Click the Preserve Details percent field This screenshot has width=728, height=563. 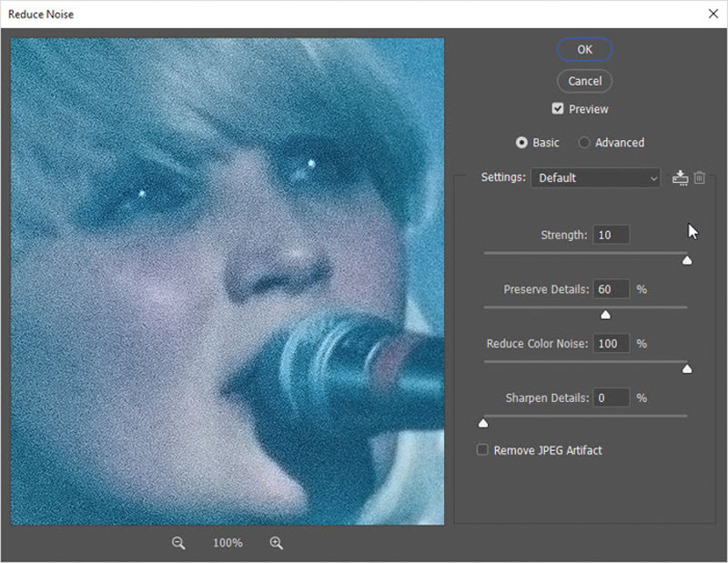(x=611, y=289)
